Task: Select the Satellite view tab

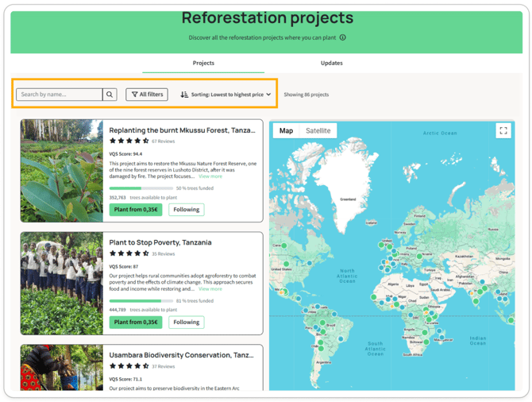Action: (x=318, y=131)
